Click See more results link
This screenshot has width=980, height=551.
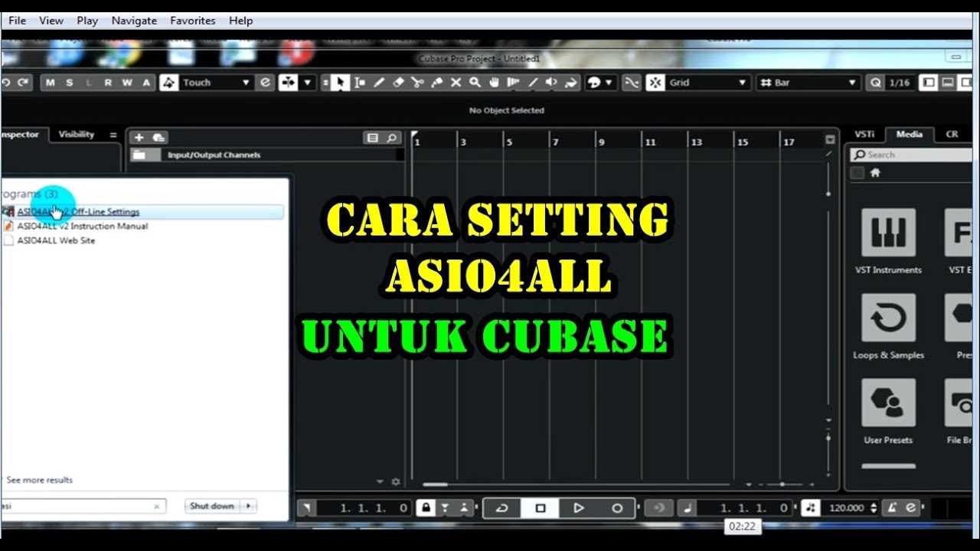39,480
